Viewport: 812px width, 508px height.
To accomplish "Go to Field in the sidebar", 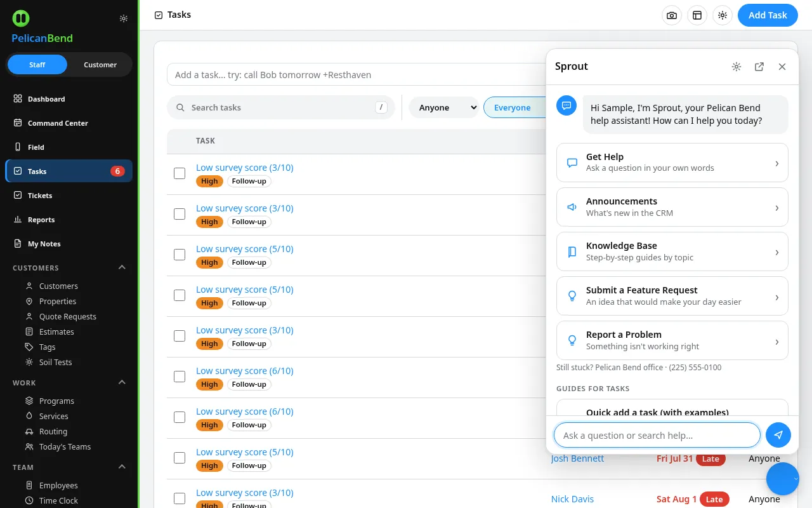I will tap(69, 147).
